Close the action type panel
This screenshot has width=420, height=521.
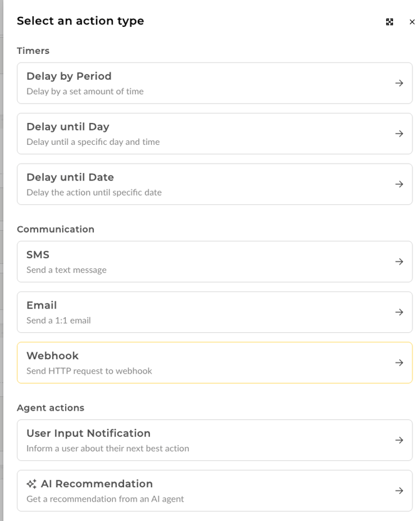coord(412,22)
